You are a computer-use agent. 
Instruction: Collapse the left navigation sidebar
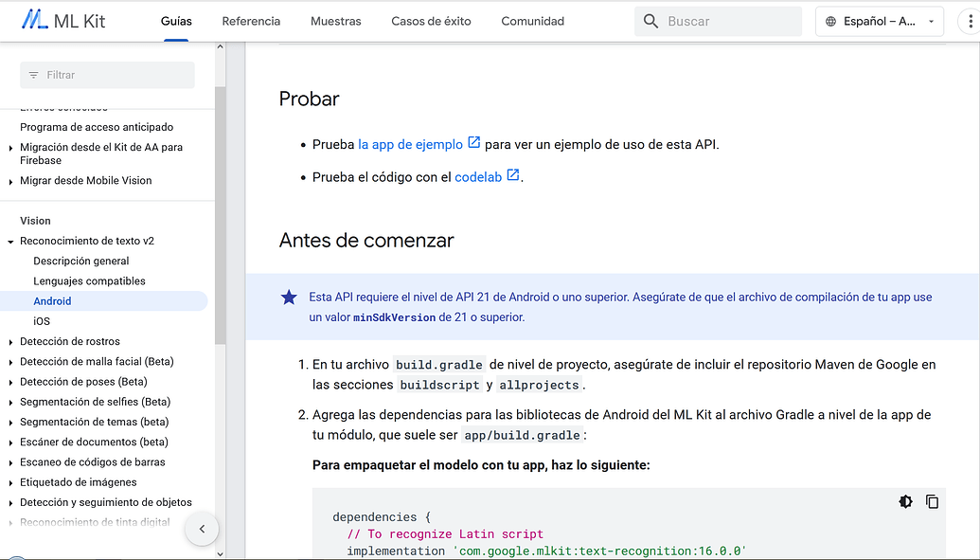tap(202, 529)
